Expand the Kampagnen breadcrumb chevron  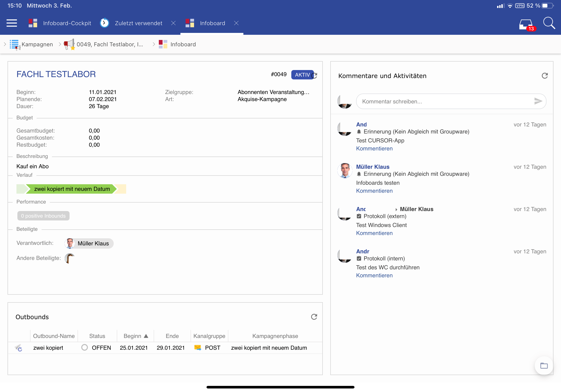(5, 44)
